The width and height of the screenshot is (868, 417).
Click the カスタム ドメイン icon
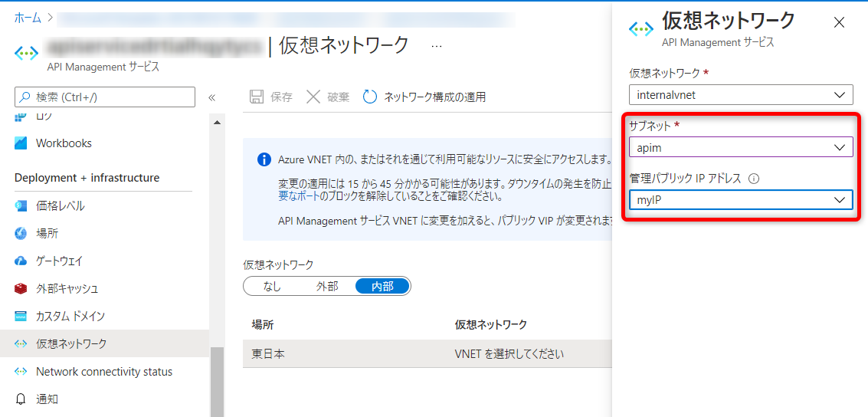point(21,317)
